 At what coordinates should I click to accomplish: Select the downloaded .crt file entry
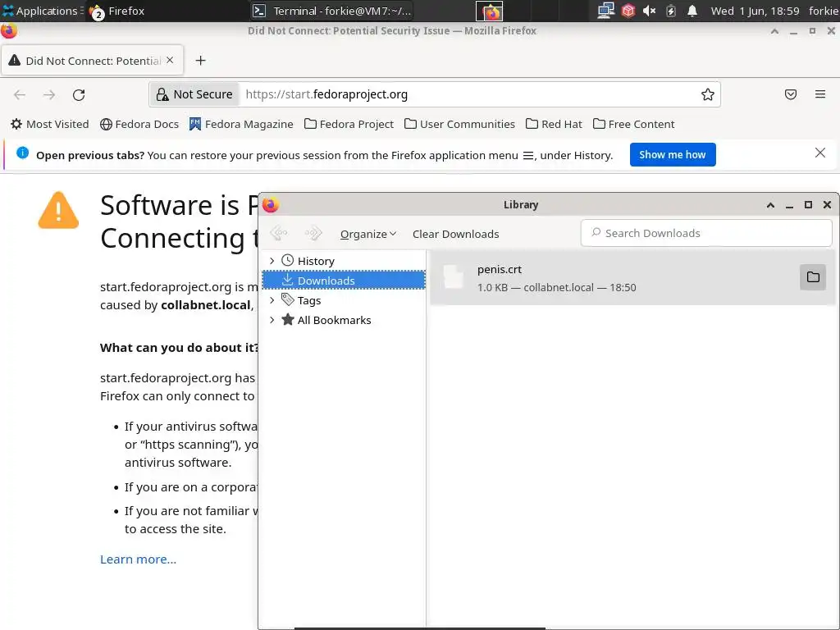[x=632, y=278]
